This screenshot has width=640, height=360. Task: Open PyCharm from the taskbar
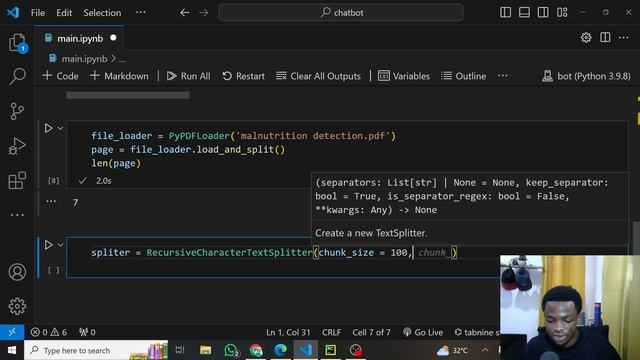[x=330, y=350]
